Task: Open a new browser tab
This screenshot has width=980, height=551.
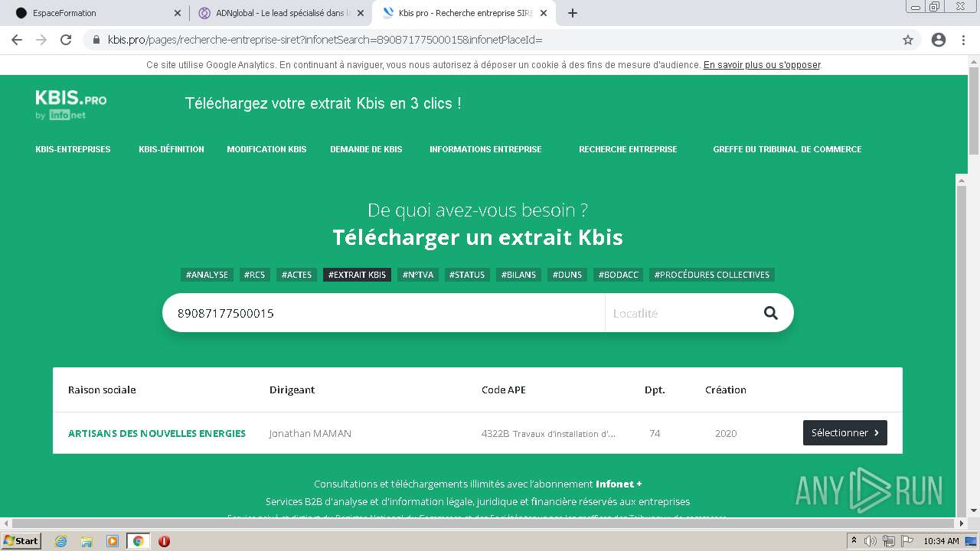Action: pyautogui.click(x=573, y=13)
